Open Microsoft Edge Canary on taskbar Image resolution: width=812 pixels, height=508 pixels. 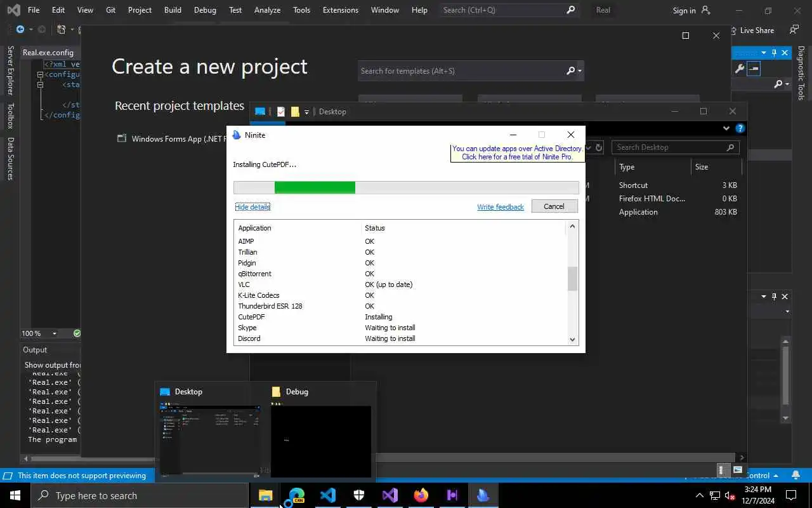tap(296, 495)
